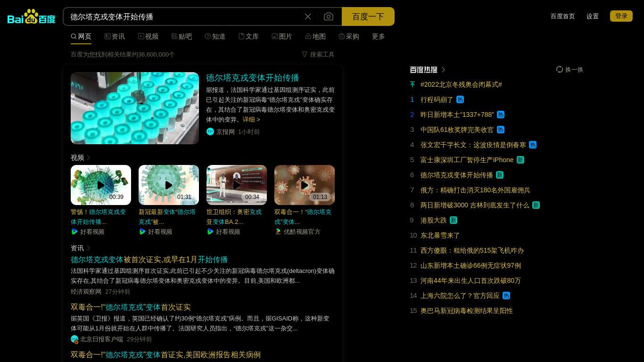
Task: Click 好看视频 icon under the 01:31 video
Action: [142, 231]
